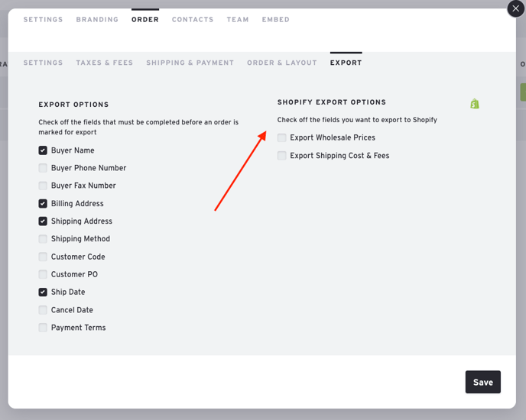
Task: Toggle the Billing Address checkbox
Action: click(x=43, y=203)
